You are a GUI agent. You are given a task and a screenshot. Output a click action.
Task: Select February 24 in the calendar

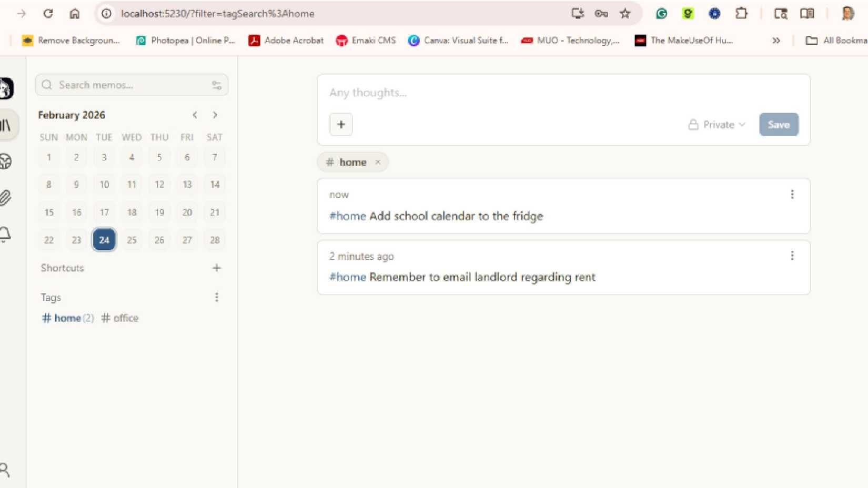tap(104, 240)
